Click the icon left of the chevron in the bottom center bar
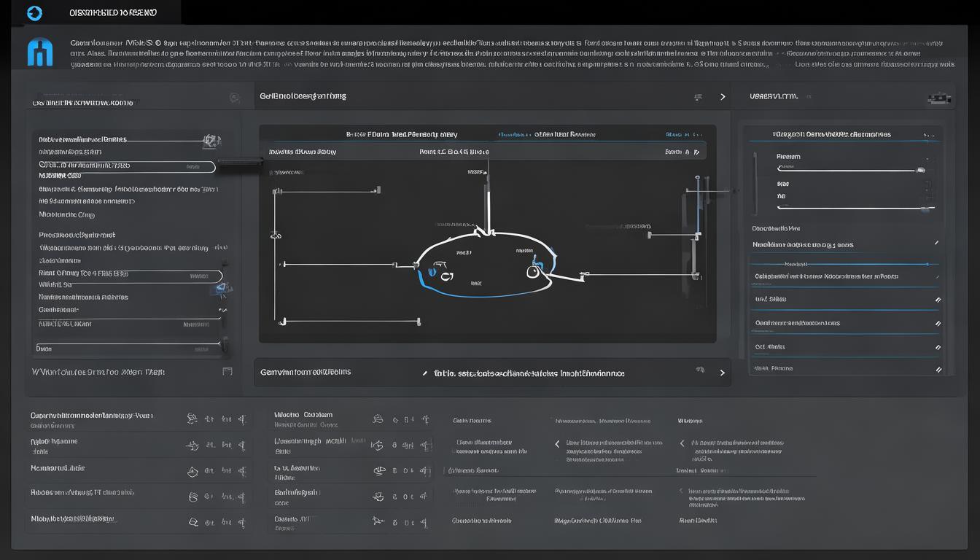 tap(700, 372)
